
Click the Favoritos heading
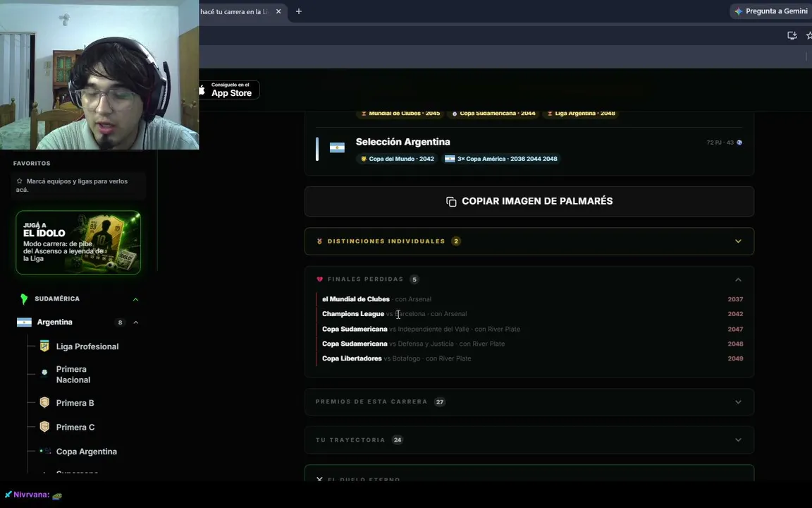pos(32,163)
